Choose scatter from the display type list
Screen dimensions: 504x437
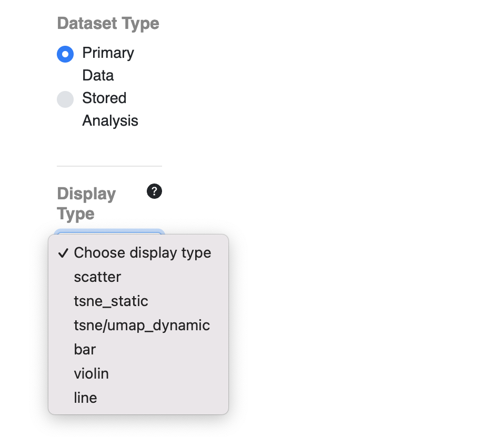(x=138, y=277)
